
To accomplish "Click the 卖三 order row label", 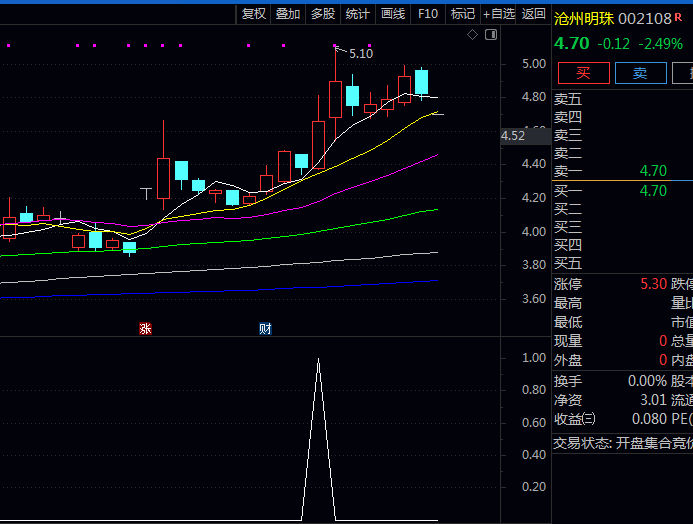I will tap(568, 135).
